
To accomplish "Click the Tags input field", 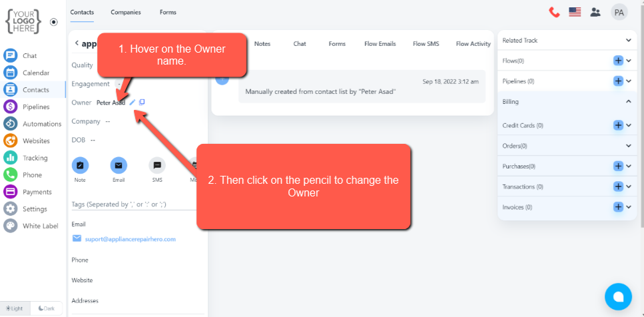I will click(x=138, y=204).
